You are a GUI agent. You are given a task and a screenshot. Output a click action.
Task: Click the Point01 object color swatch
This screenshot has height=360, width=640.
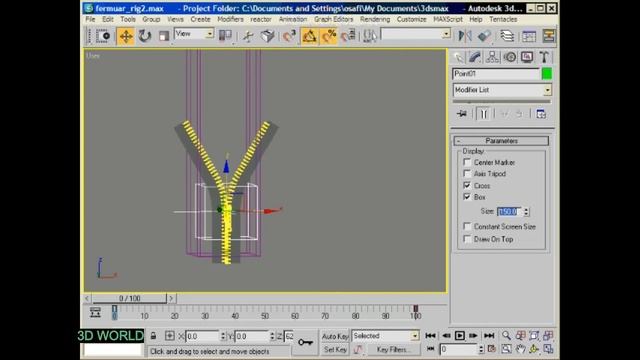(547, 74)
